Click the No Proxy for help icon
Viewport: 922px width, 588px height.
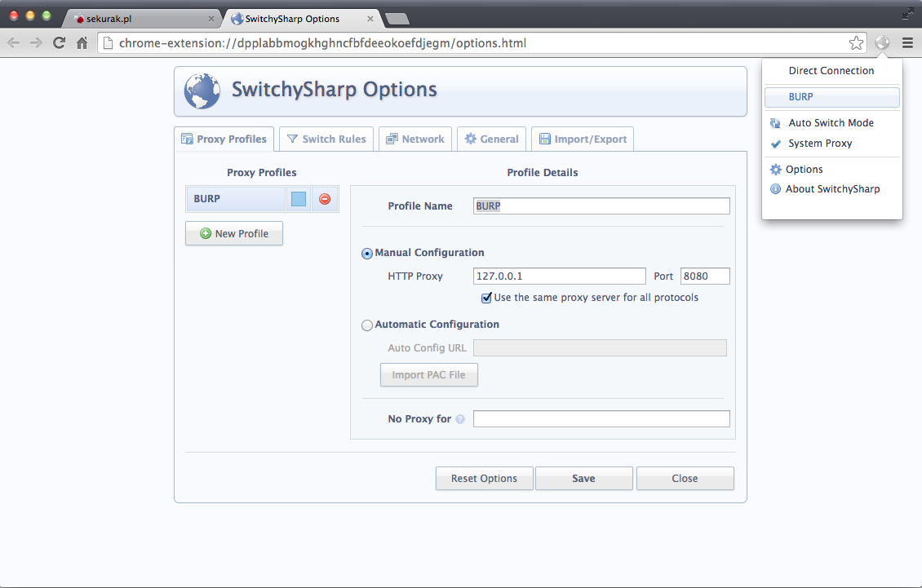(460, 419)
